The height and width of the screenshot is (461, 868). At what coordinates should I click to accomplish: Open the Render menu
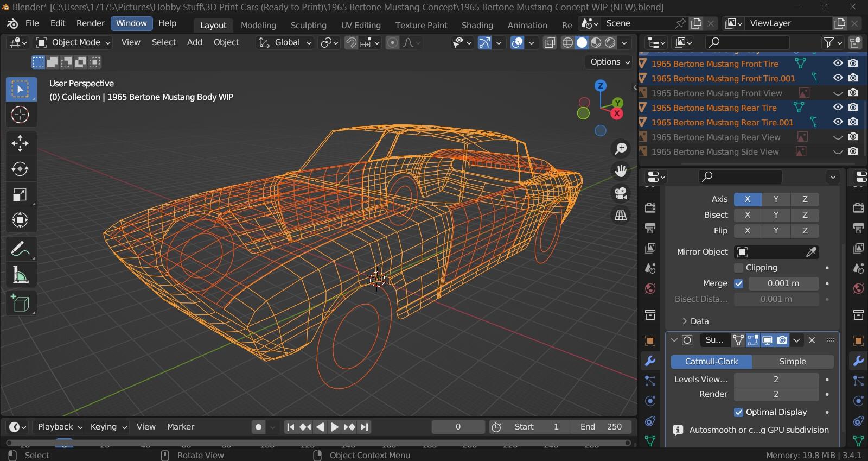pyautogui.click(x=91, y=23)
